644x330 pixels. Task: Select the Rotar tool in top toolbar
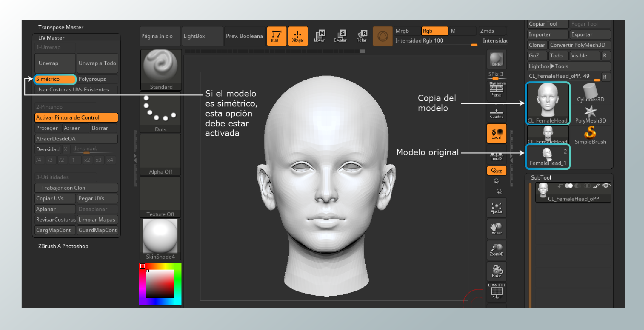(362, 36)
